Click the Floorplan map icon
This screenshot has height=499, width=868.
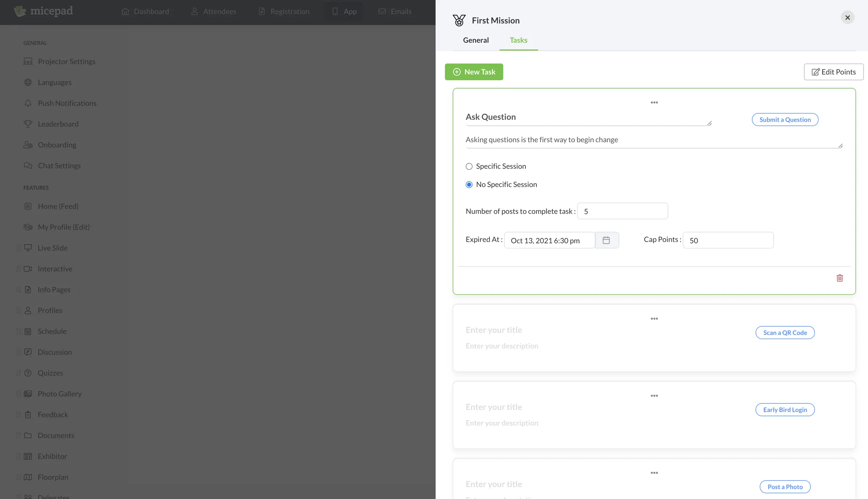[28, 477]
